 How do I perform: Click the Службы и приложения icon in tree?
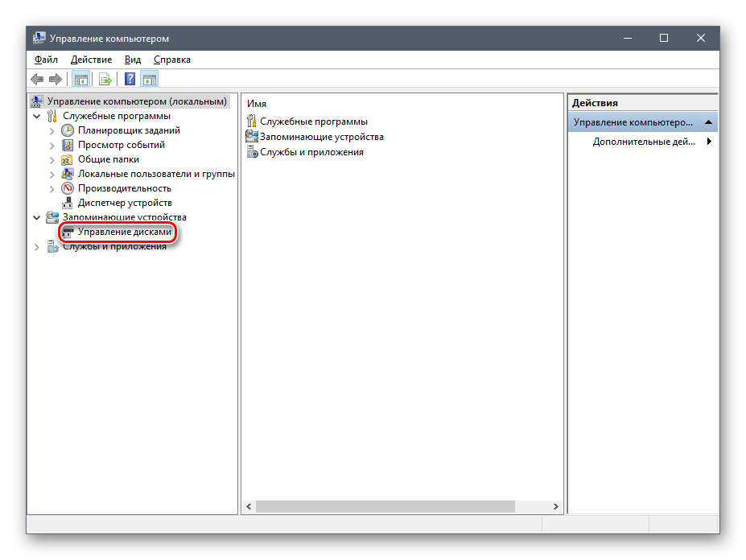point(52,246)
